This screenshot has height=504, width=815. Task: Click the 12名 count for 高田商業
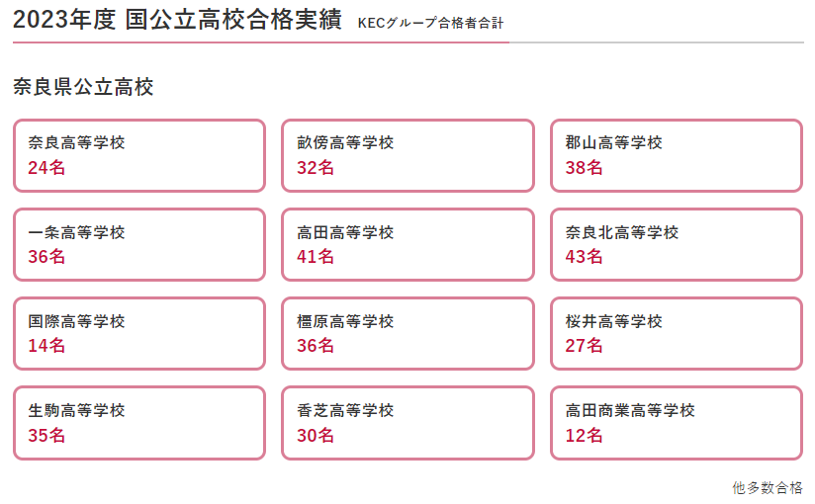(x=584, y=435)
